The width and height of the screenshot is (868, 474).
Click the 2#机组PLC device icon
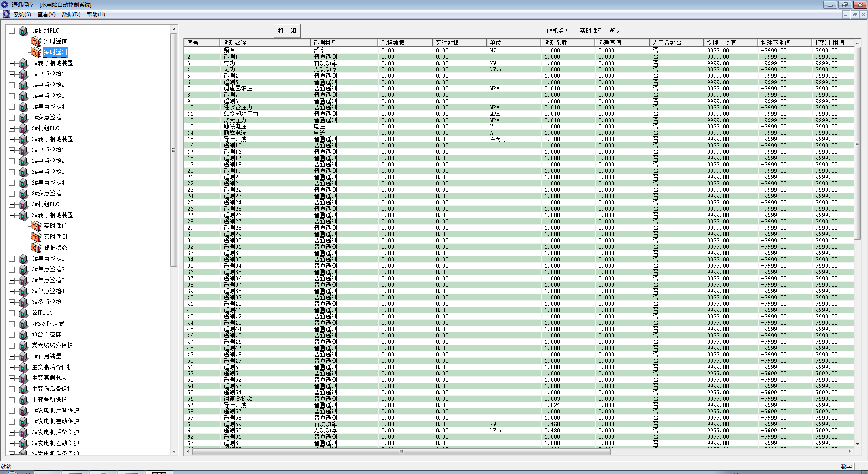(x=24, y=128)
